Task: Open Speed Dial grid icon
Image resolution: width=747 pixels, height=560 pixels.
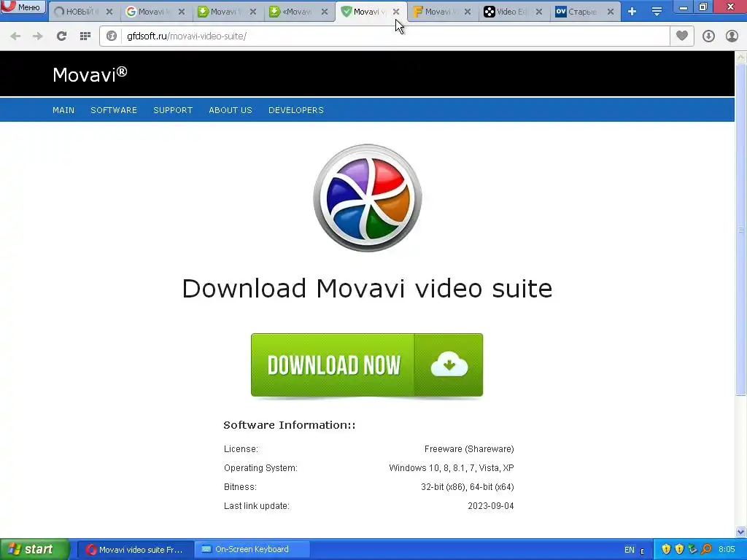Action: click(85, 36)
